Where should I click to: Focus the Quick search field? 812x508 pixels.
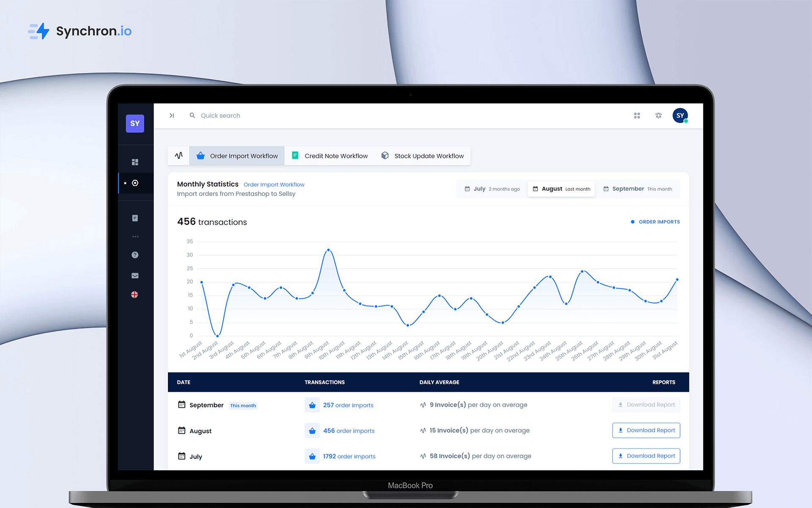(220, 116)
